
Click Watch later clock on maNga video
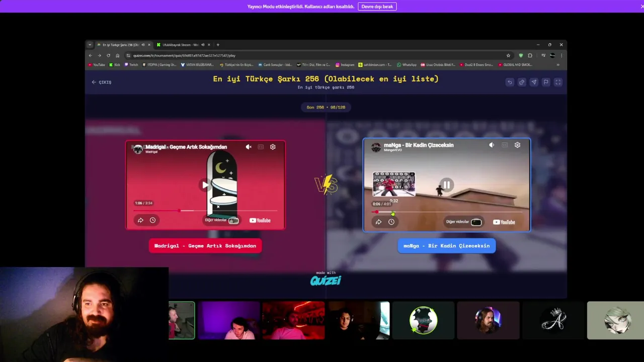(x=391, y=222)
